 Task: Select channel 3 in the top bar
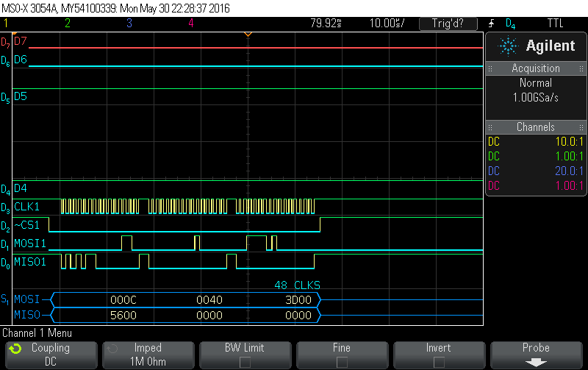[x=129, y=23]
